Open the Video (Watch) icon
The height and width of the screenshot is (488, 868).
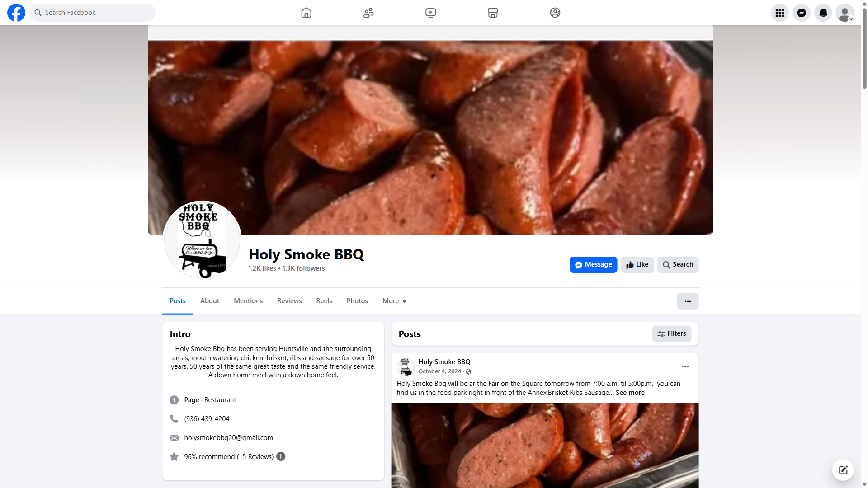point(430,13)
